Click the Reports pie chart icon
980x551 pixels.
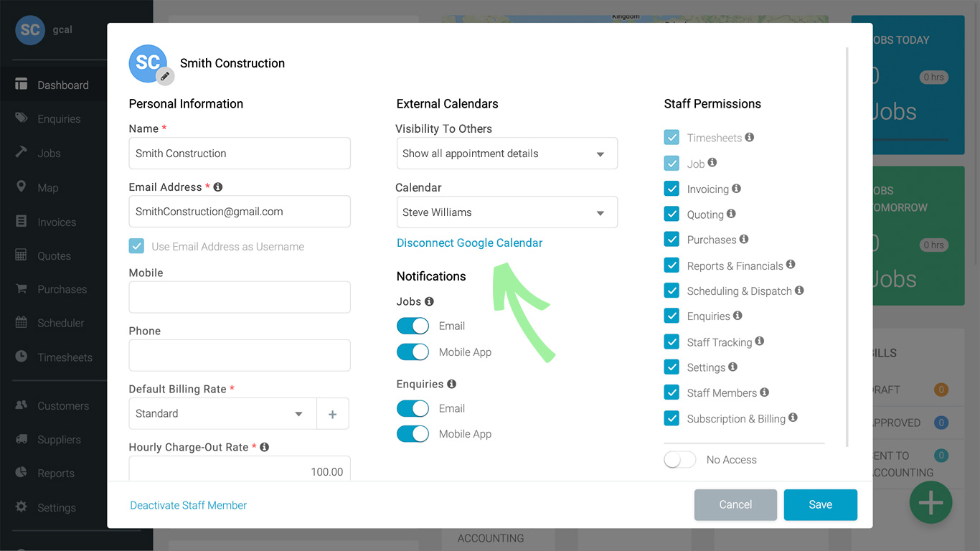click(22, 473)
